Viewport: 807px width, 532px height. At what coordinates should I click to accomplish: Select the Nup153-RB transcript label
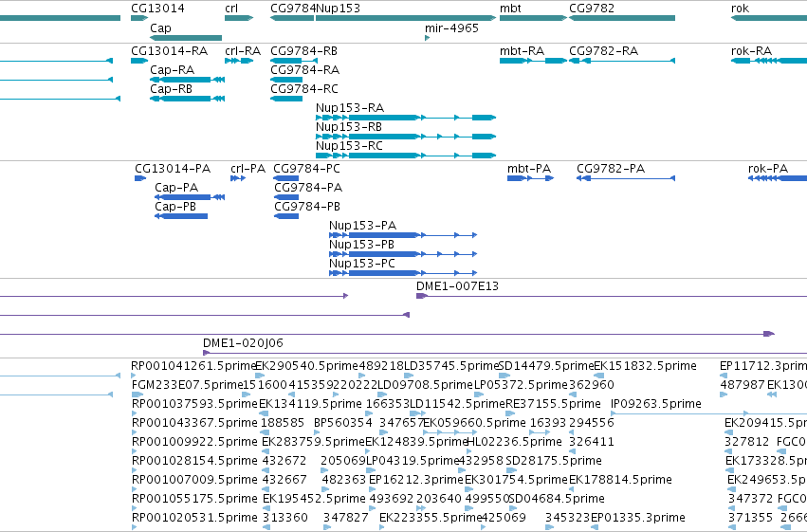click(x=348, y=127)
